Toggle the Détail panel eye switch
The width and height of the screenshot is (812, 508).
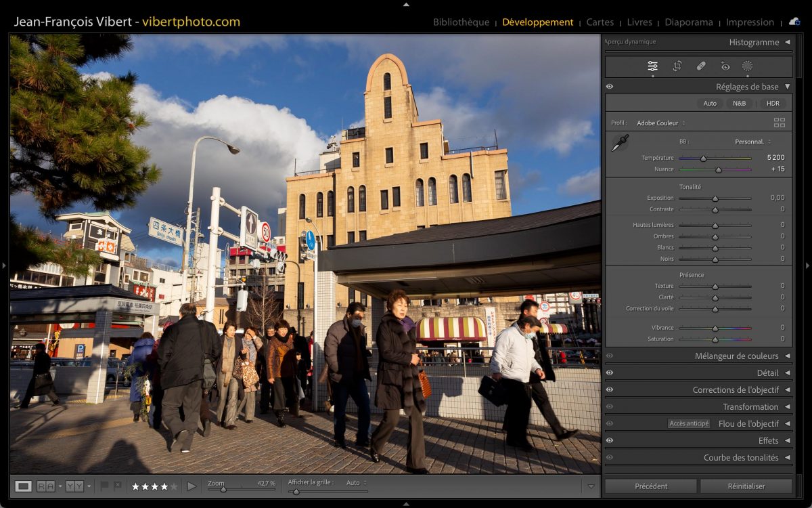[610, 373]
